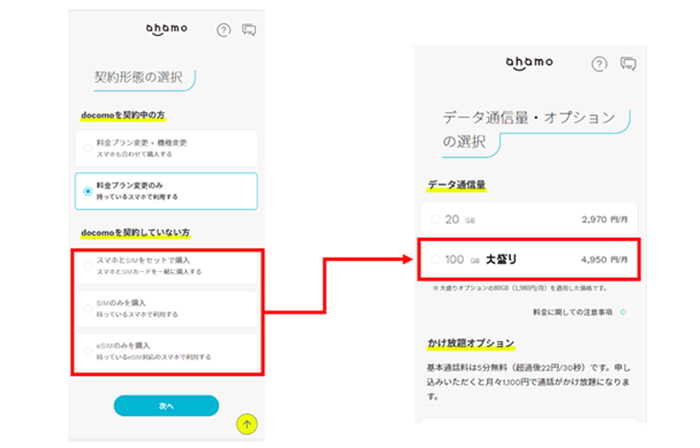Click the green icon beside 料金に関しての注意事項
Image resolution: width=700 pixels, height=448 pixels.
623,312
